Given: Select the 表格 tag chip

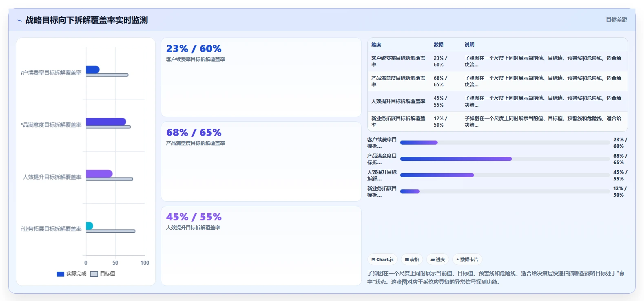Looking at the screenshot, I should (412, 259).
